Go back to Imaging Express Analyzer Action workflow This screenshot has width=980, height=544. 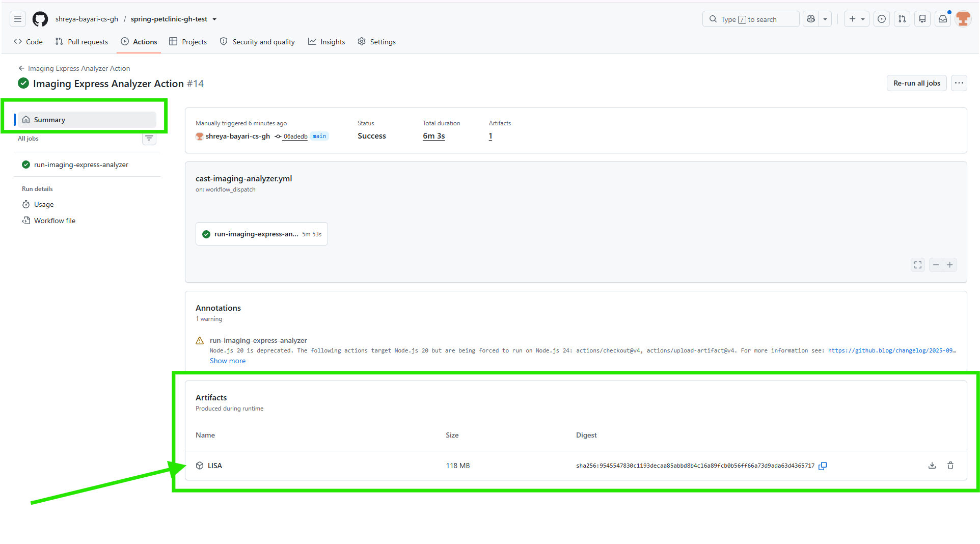74,68
